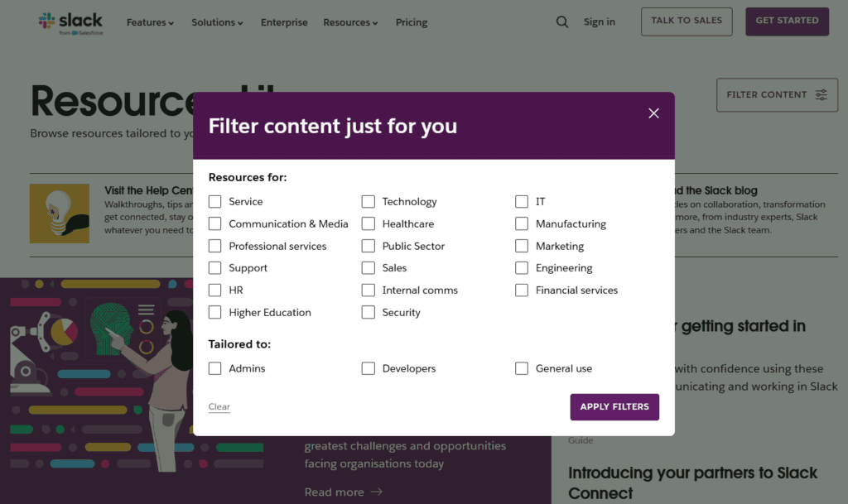Close the filter content dialog

click(653, 113)
